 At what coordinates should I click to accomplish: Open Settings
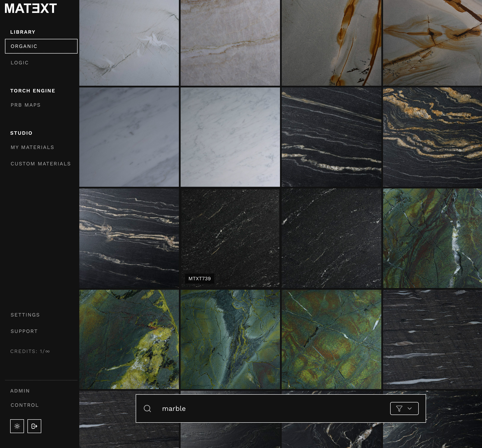pos(25,315)
